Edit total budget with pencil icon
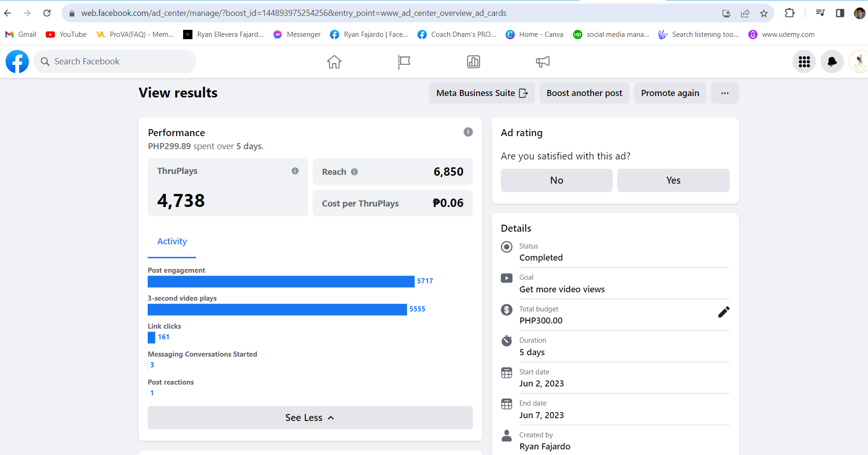868x455 pixels. tap(724, 312)
